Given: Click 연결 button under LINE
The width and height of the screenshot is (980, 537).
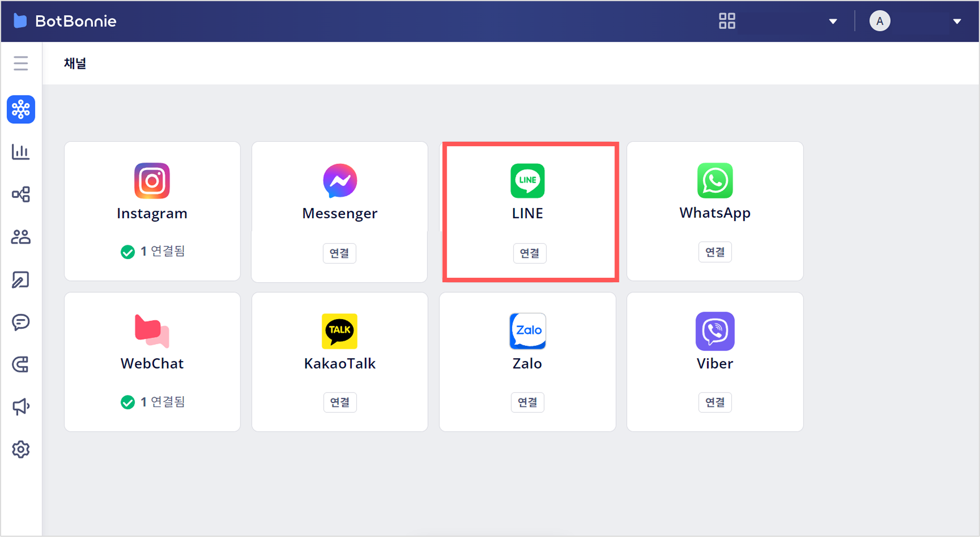Looking at the screenshot, I should click(530, 253).
